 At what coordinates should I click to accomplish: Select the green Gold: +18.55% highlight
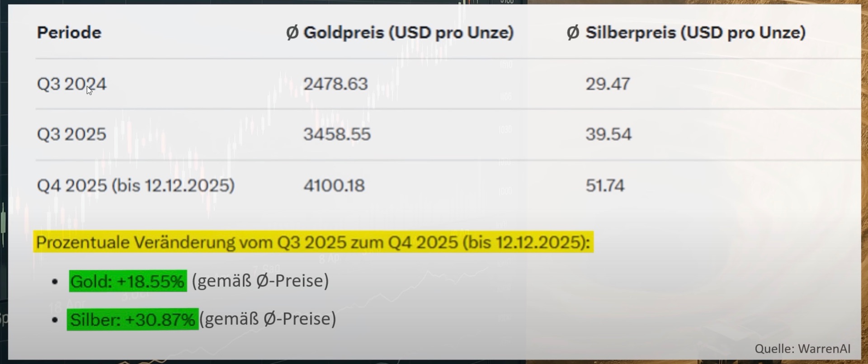tap(127, 281)
